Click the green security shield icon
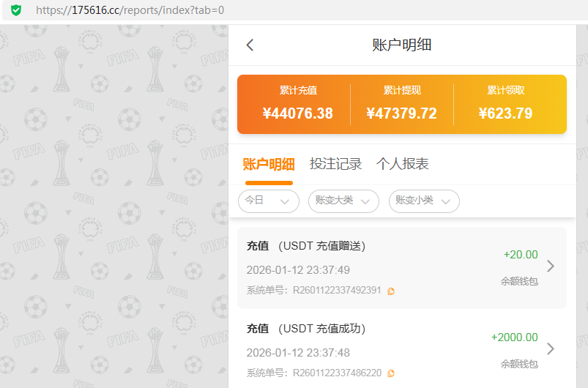Viewport: 588px width, 388px height. point(15,10)
